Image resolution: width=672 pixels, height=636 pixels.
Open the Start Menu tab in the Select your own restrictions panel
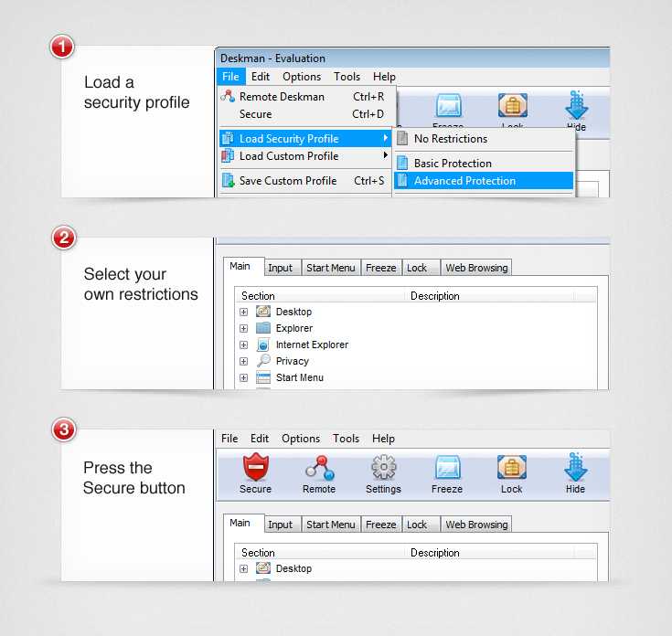[330, 268]
